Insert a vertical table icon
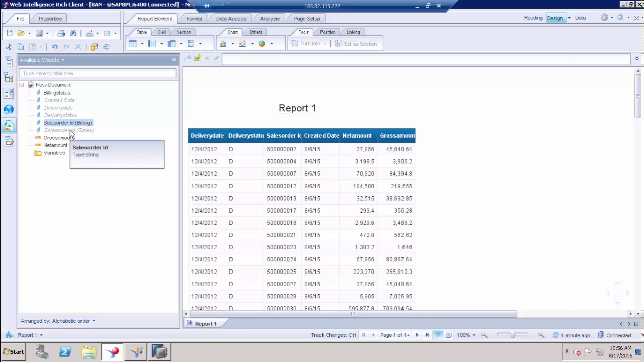644x362 pixels. pos(133,44)
